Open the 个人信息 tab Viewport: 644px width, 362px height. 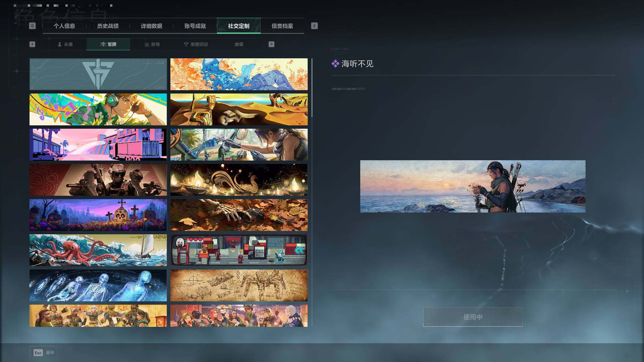point(64,26)
